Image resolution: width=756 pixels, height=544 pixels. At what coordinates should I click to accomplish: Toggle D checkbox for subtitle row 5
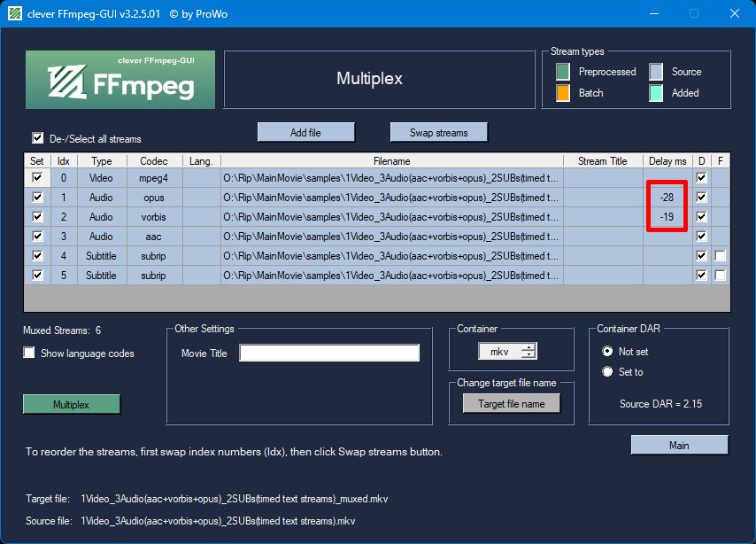tap(701, 275)
